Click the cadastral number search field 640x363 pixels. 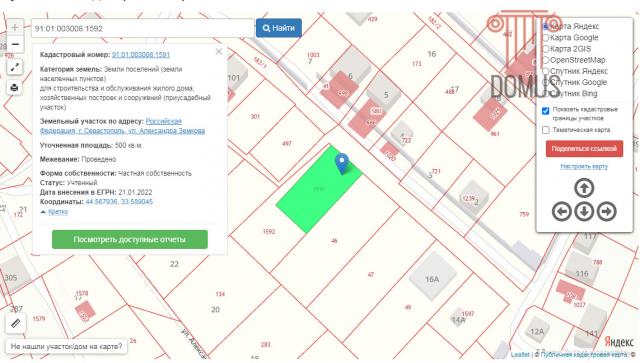point(143,28)
